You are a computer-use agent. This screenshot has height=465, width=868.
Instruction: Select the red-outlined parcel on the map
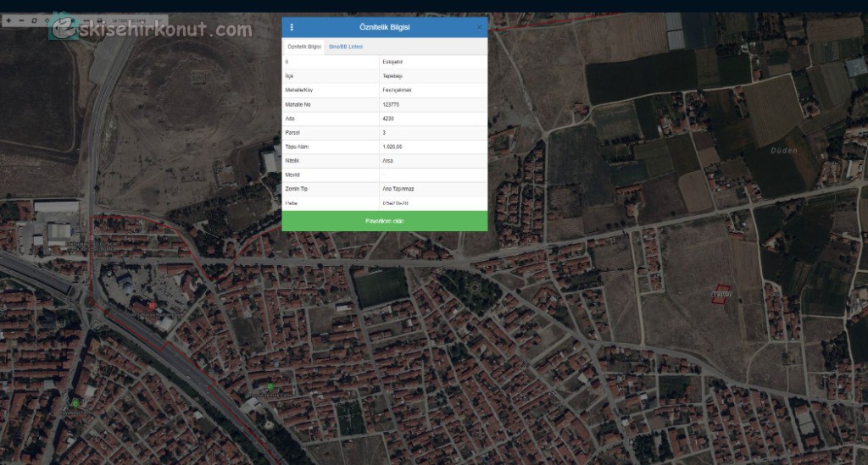[721, 295]
